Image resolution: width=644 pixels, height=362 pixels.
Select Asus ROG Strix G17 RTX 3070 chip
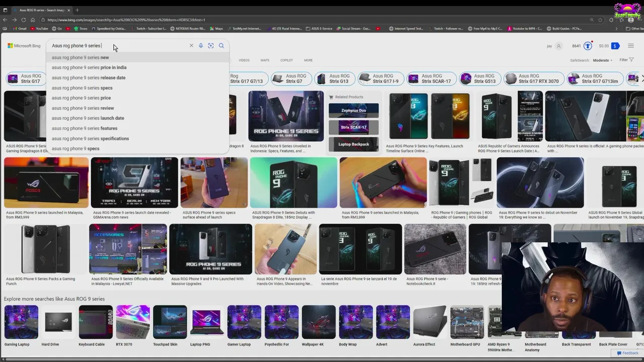(533, 78)
